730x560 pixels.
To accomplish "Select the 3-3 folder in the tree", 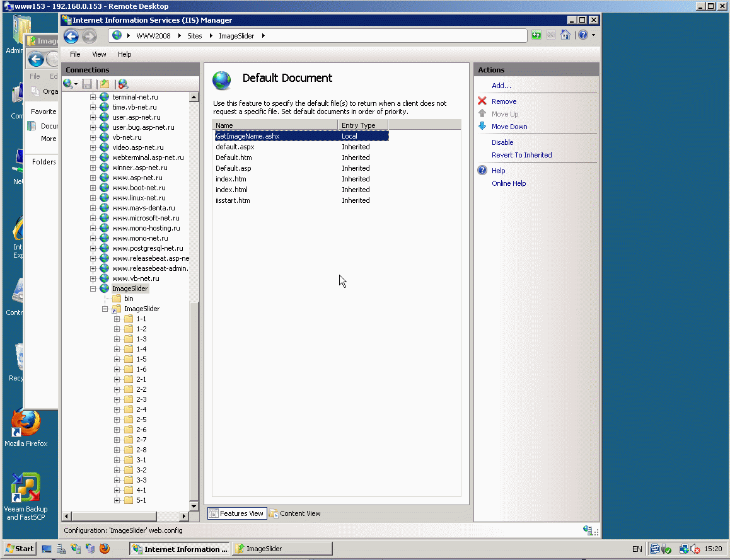I will point(141,480).
